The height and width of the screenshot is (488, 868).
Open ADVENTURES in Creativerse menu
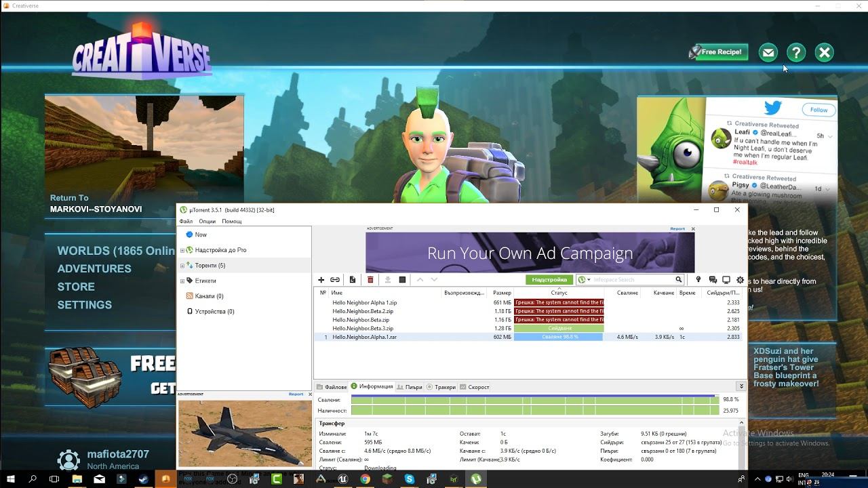pos(94,268)
